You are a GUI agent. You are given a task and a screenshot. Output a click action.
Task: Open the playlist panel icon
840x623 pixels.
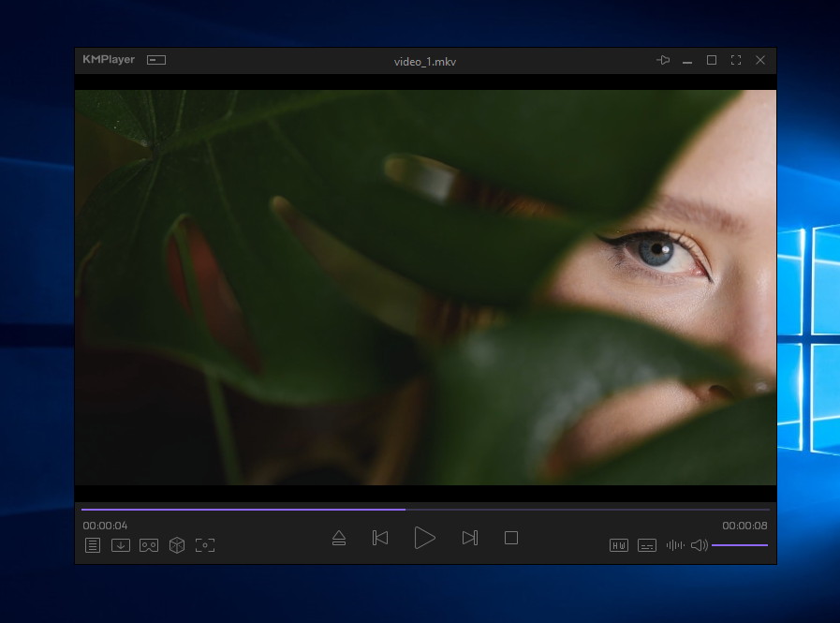pos(93,545)
